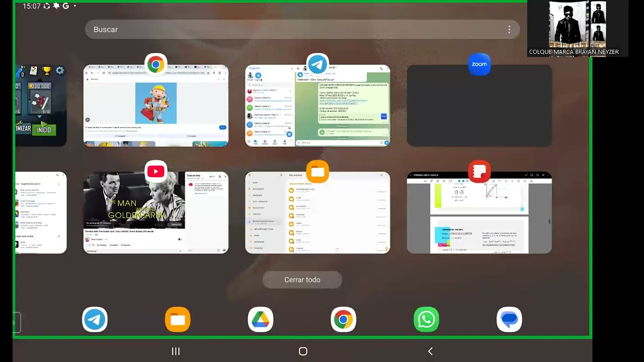Tap the back navigation arrow

[430, 351]
